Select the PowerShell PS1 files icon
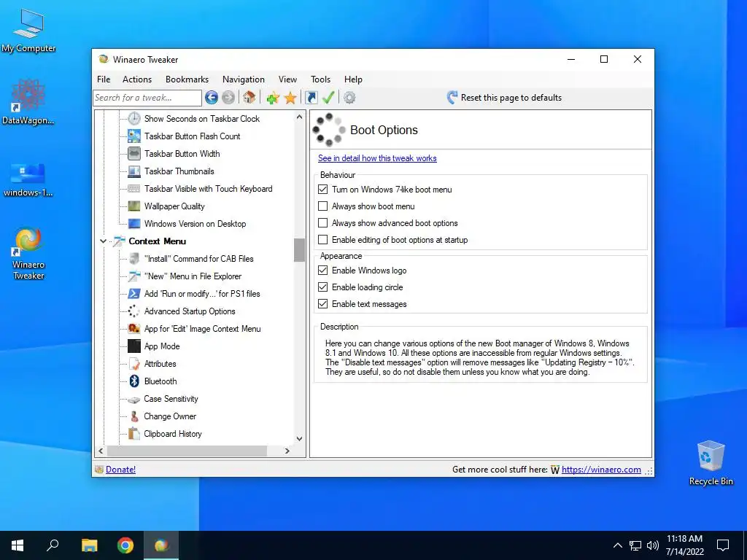747x560 pixels. click(x=134, y=294)
